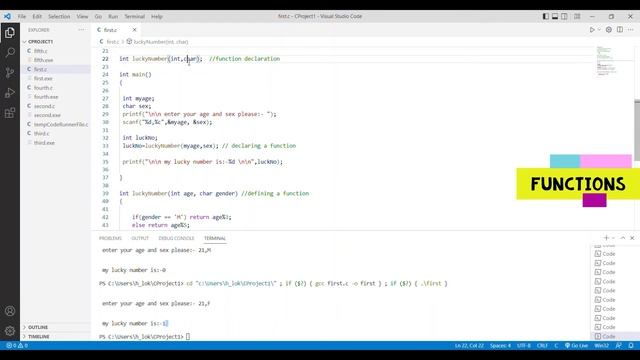
Task: Open the Go menu
Action: pos(98,16)
